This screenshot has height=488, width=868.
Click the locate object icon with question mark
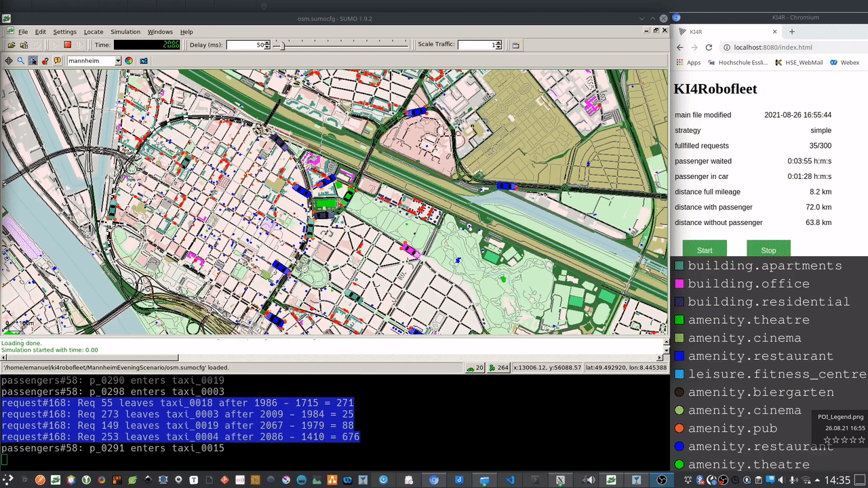(x=45, y=61)
